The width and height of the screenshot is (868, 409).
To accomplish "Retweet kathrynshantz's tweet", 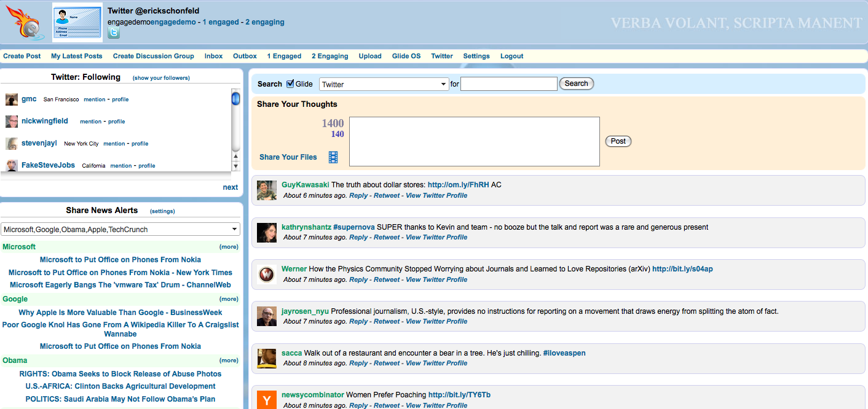I will (x=387, y=237).
